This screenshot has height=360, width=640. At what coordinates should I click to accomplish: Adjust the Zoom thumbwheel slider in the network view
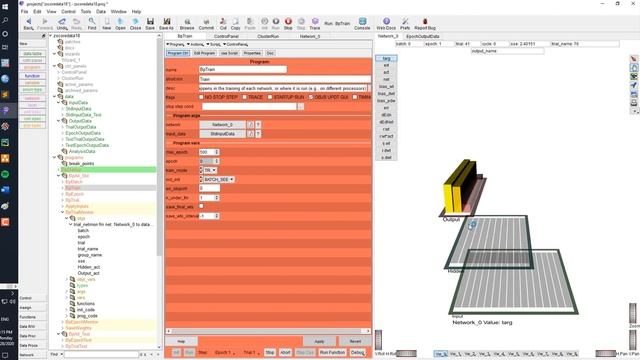click(633, 313)
